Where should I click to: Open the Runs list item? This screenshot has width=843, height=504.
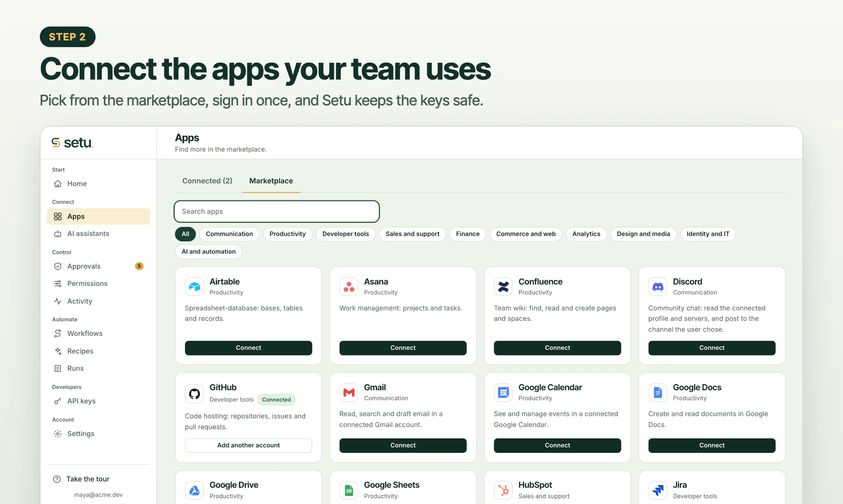click(x=98, y=368)
